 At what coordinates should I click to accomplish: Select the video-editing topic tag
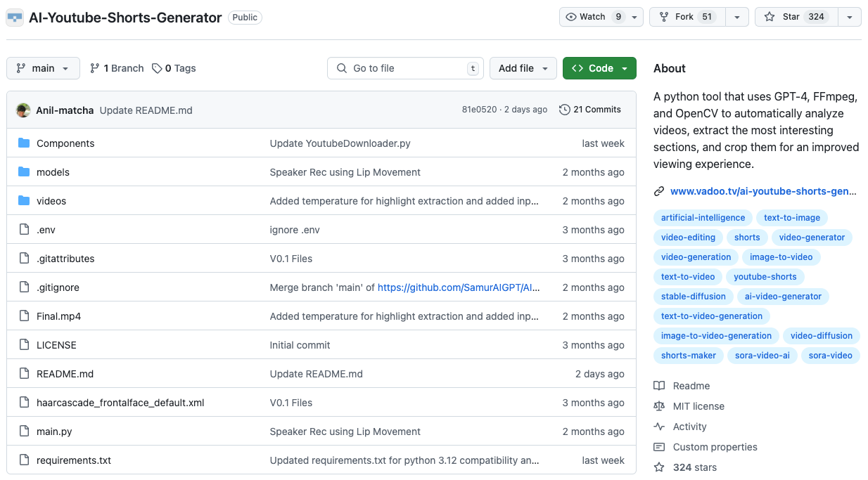(688, 237)
